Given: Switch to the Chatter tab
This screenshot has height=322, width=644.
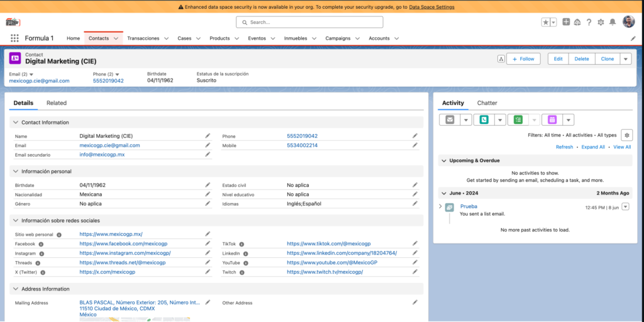Looking at the screenshot, I should pyautogui.click(x=487, y=103).
